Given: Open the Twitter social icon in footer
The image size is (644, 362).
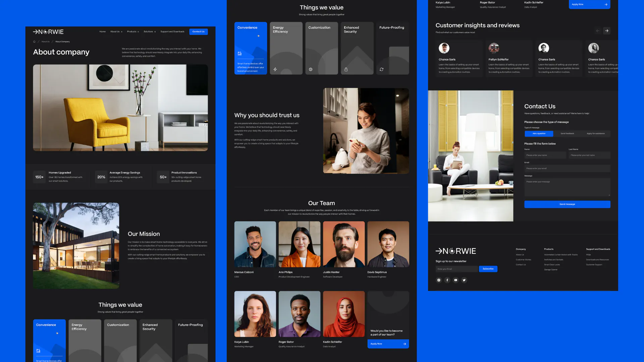Looking at the screenshot, I should pos(464,280).
